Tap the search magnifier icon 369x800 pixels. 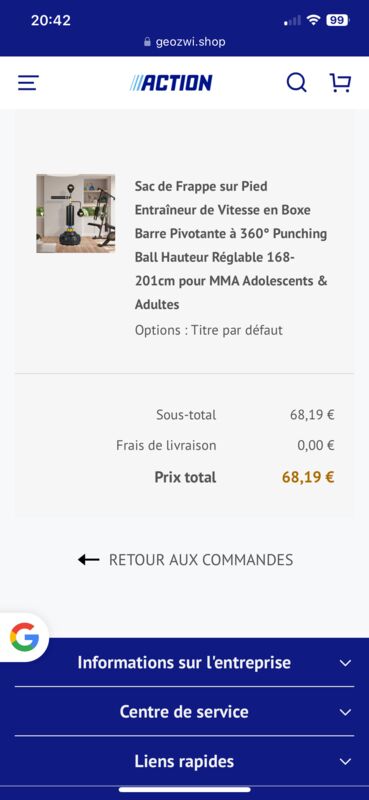tap(297, 83)
